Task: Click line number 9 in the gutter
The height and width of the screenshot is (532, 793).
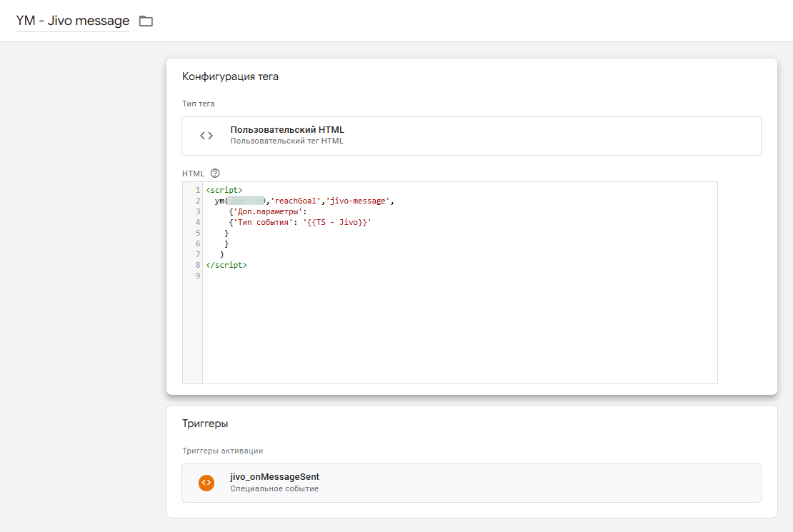Action: point(198,276)
